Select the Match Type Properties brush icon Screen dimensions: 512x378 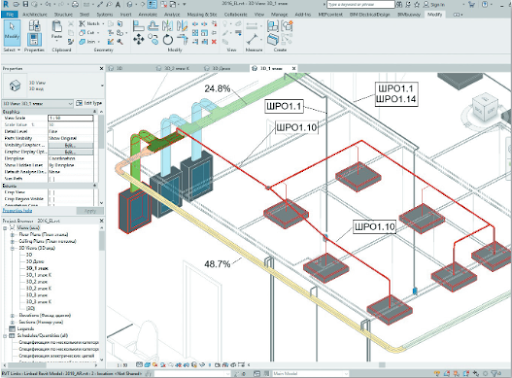71,42
